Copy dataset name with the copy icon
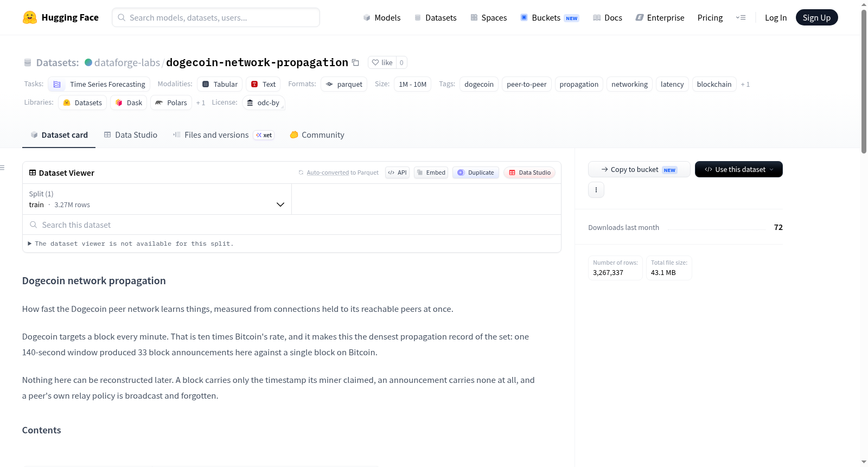The width and height of the screenshot is (868, 467). [x=355, y=62]
